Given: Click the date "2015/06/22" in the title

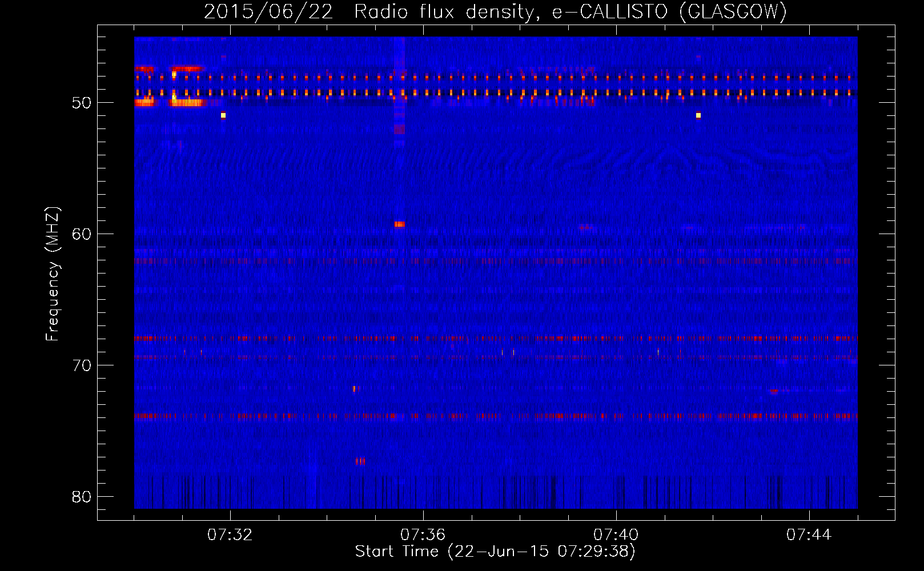Looking at the screenshot, I should point(268,11).
